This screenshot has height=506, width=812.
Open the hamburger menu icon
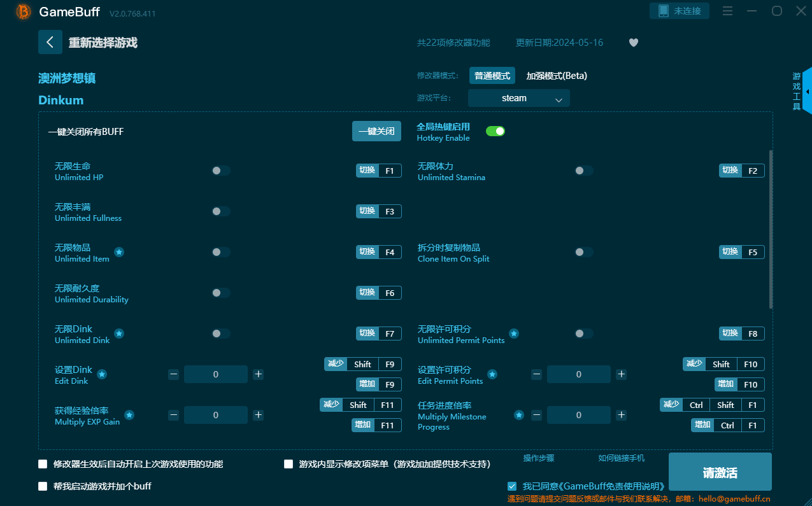(727, 11)
